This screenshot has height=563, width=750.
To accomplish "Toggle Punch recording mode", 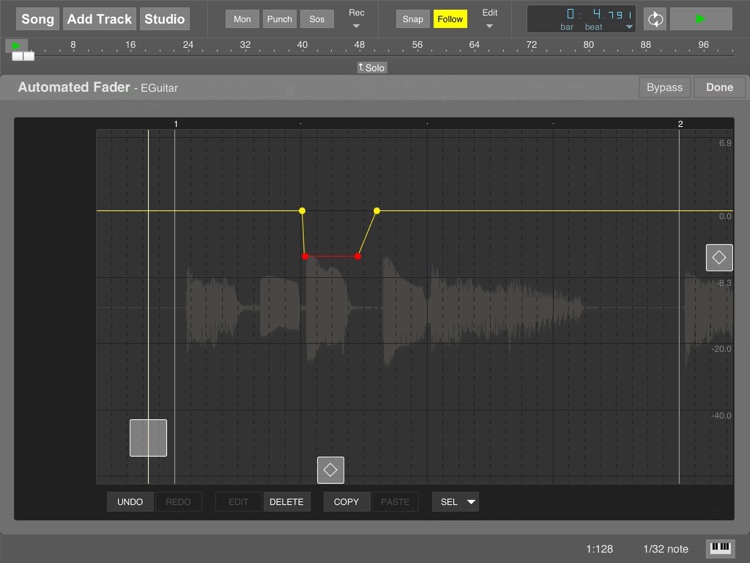I will tap(279, 19).
